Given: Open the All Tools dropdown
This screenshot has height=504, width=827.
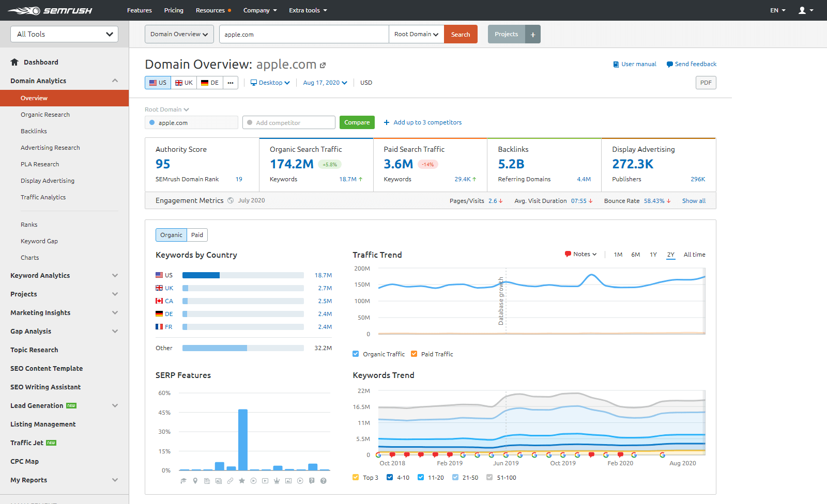Looking at the screenshot, I should [x=65, y=34].
